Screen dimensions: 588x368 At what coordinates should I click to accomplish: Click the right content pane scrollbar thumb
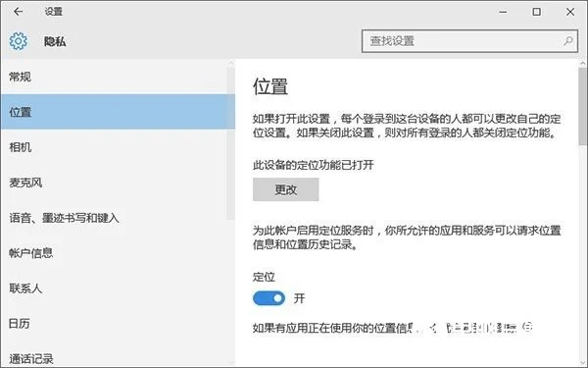(x=582, y=106)
